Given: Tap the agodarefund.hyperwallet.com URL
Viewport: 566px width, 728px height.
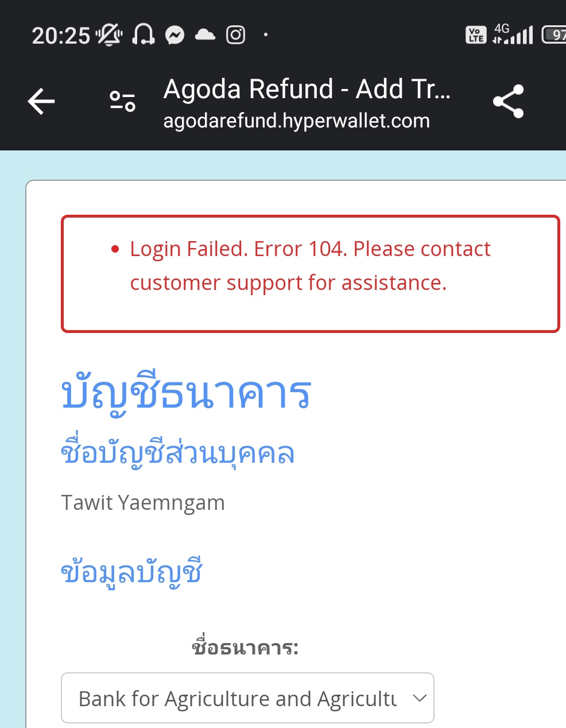Looking at the screenshot, I should coord(296,121).
